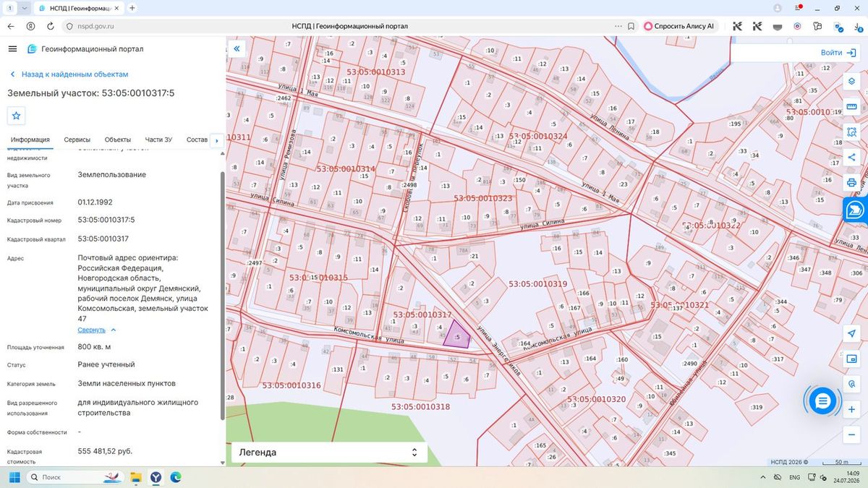
Task: Zoom out the map with minus
Action: pos(852,435)
